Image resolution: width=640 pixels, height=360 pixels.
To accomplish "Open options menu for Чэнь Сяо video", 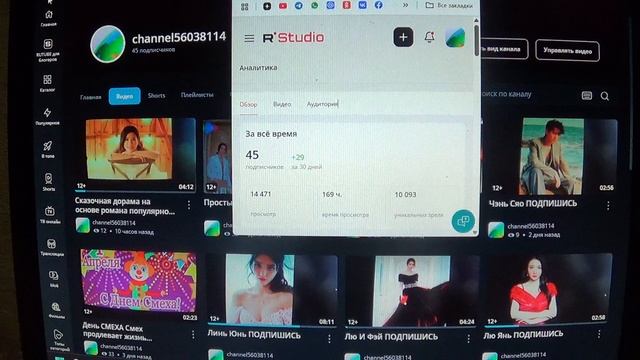I will 608,206.
